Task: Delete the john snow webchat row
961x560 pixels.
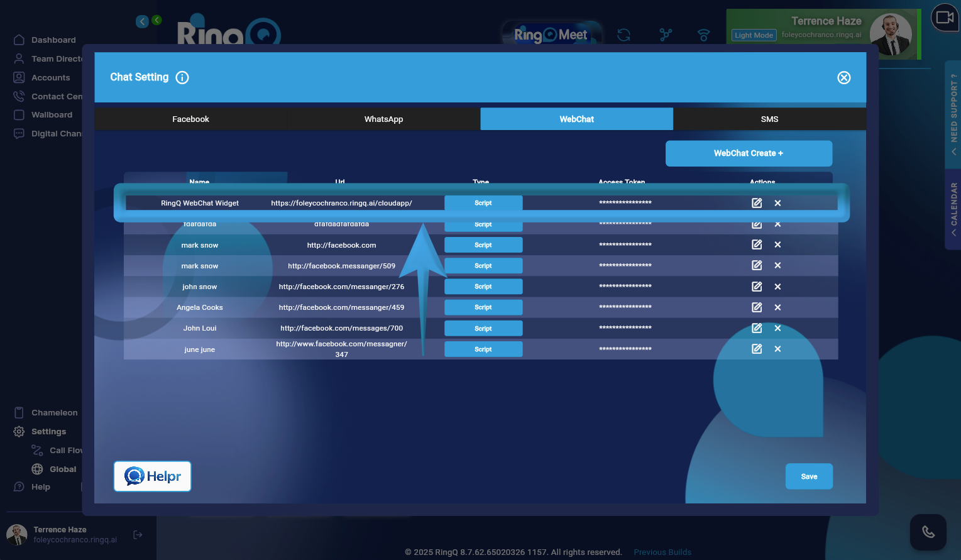Action: click(777, 287)
